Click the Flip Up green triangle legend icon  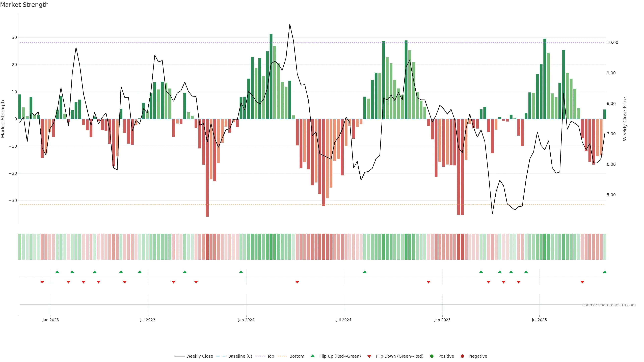(x=312, y=356)
